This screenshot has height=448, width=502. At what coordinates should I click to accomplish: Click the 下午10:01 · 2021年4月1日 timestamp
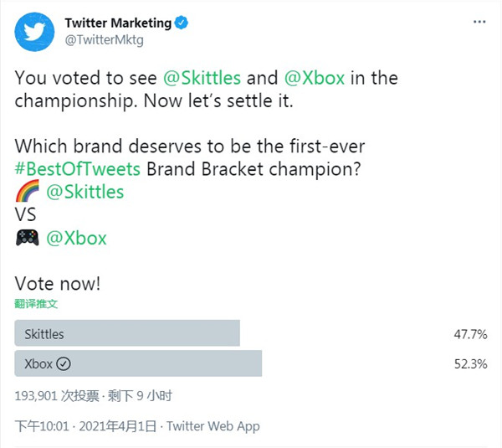[x=85, y=426]
